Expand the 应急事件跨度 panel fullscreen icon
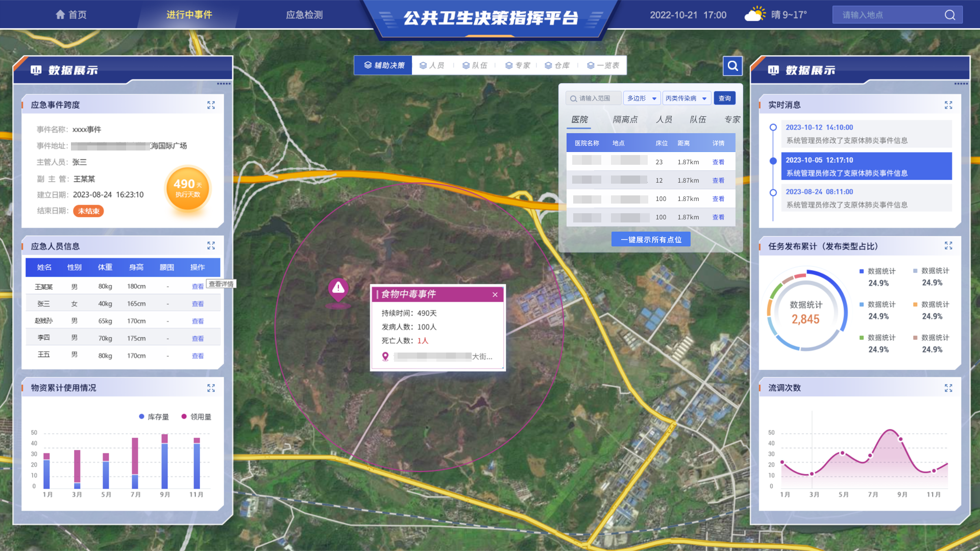The height and width of the screenshot is (551, 980). [211, 105]
